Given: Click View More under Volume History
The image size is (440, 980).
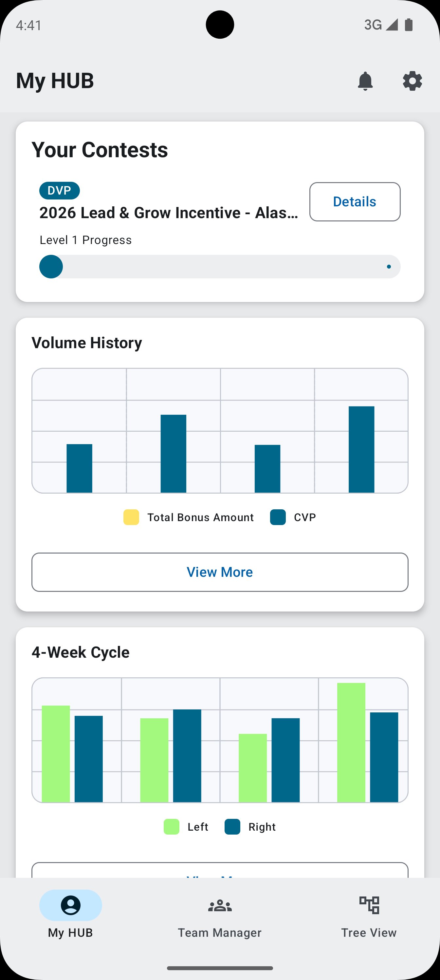Looking at the screenshot, I should pos(220,572).
